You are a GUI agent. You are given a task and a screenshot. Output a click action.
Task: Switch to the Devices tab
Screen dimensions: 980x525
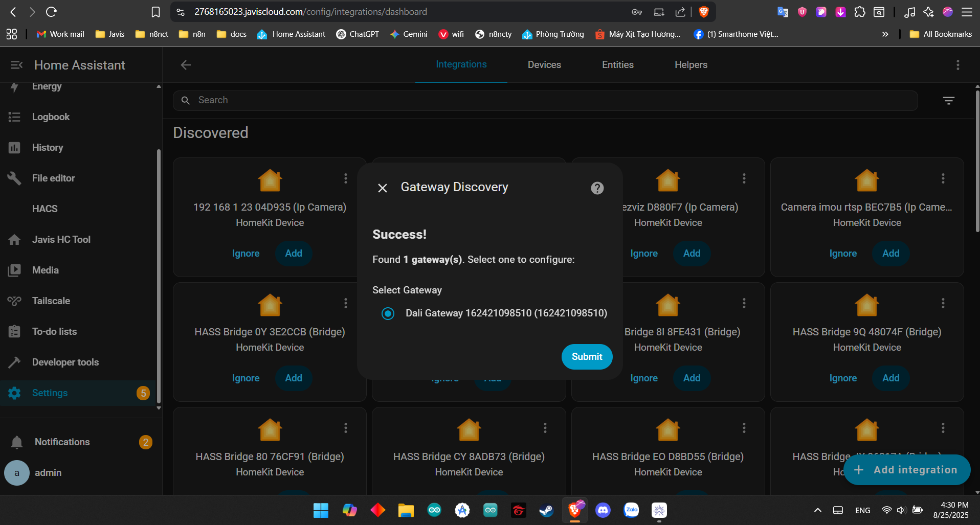[x=544, y=65]
